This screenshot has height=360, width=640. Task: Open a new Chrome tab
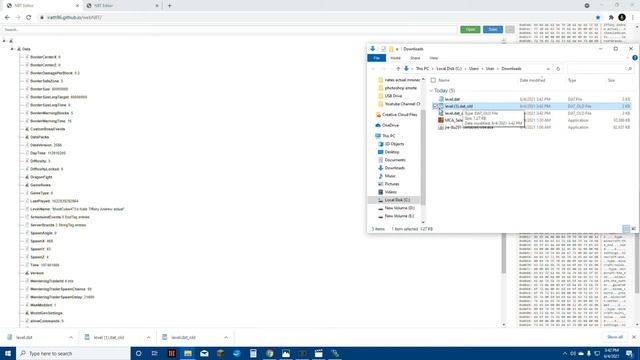(169, 6)
